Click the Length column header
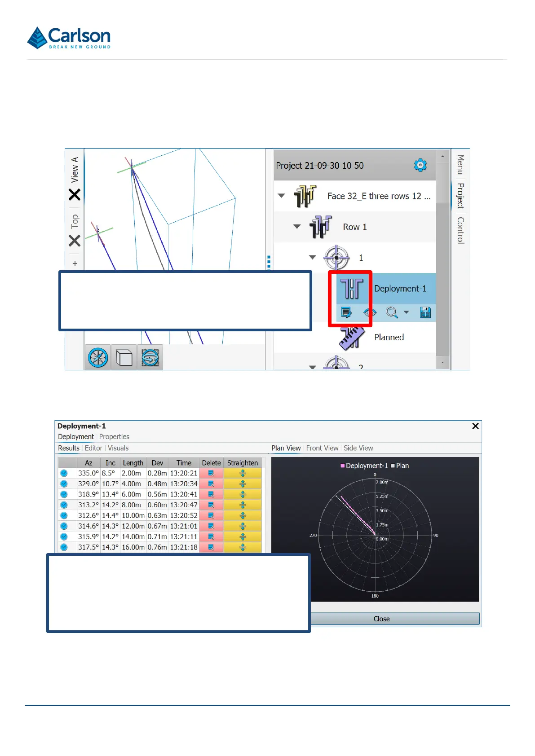535x756 pixels. pos(133,463)
